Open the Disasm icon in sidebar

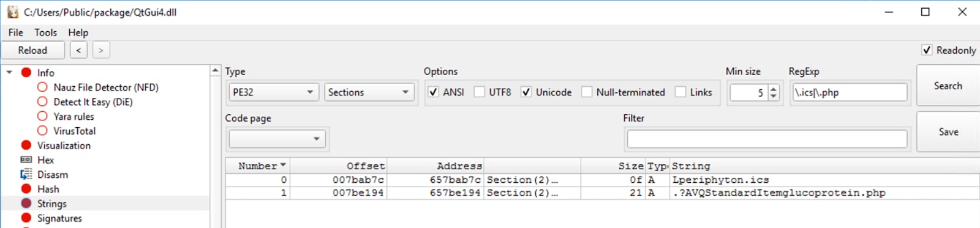click(x=26, y=175)
